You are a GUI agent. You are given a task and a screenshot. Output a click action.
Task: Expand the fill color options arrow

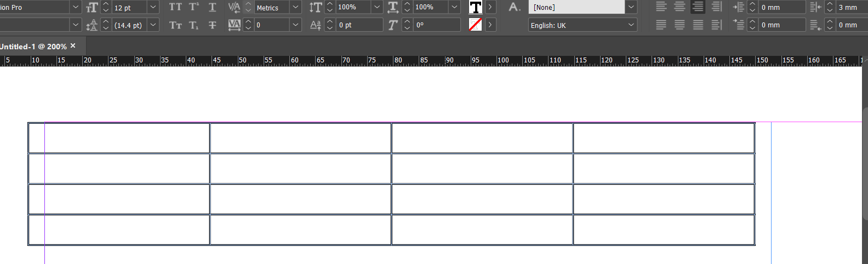coord(490,7)
